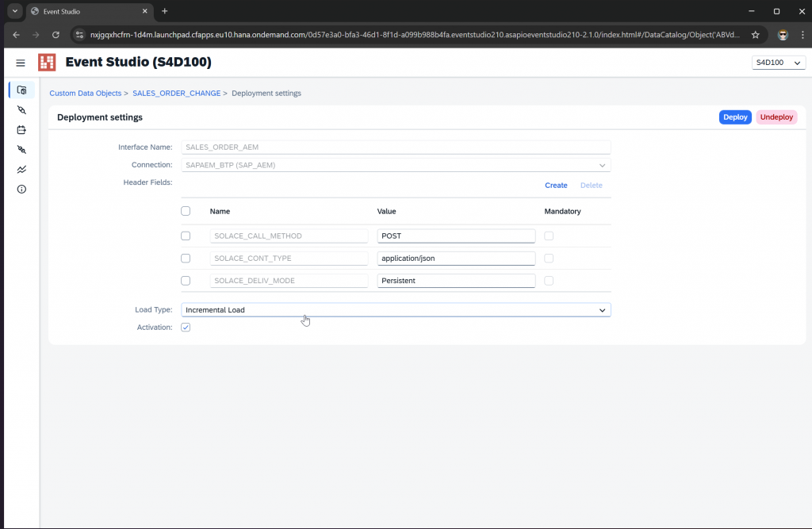Navigate to SALES_ORDER_CHANGE breadcrumb link
The height and width of the screenshot is (529, 812).
coord(176,94)
